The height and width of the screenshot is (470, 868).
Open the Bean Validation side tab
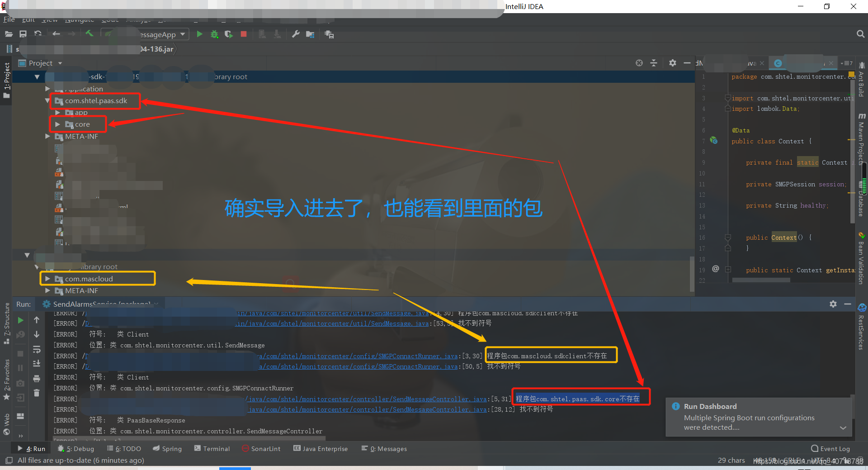point(862,258)
